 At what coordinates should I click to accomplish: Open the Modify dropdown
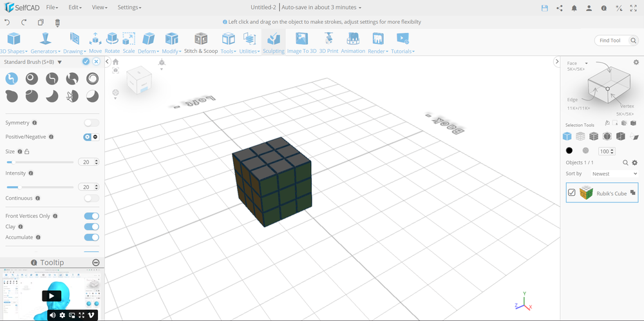[172, 43]
